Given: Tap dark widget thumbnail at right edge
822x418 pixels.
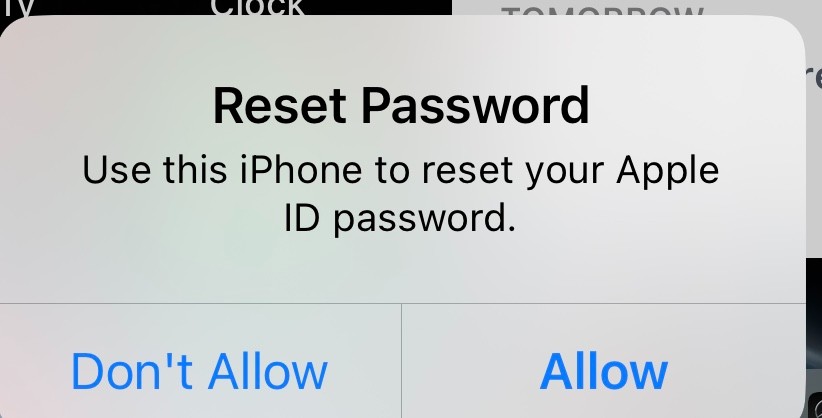Looking at the screenshot, I should point(814,315).
